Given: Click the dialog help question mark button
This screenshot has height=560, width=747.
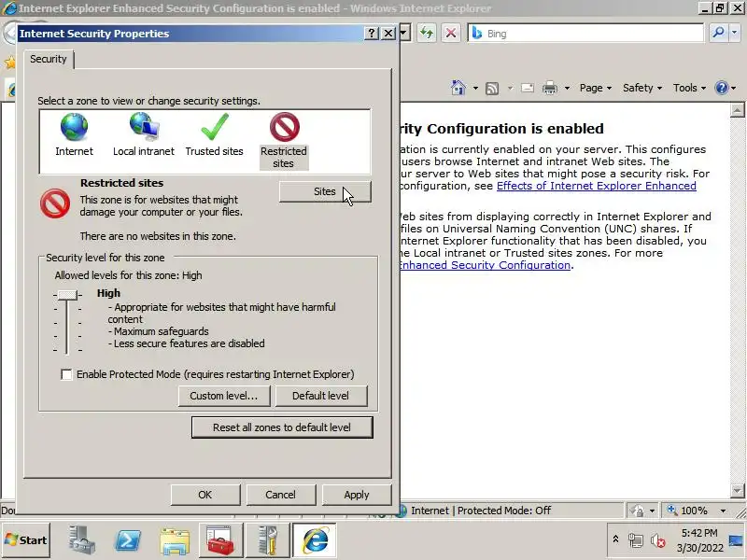Looking at the screenshot, I should [371, 33].
